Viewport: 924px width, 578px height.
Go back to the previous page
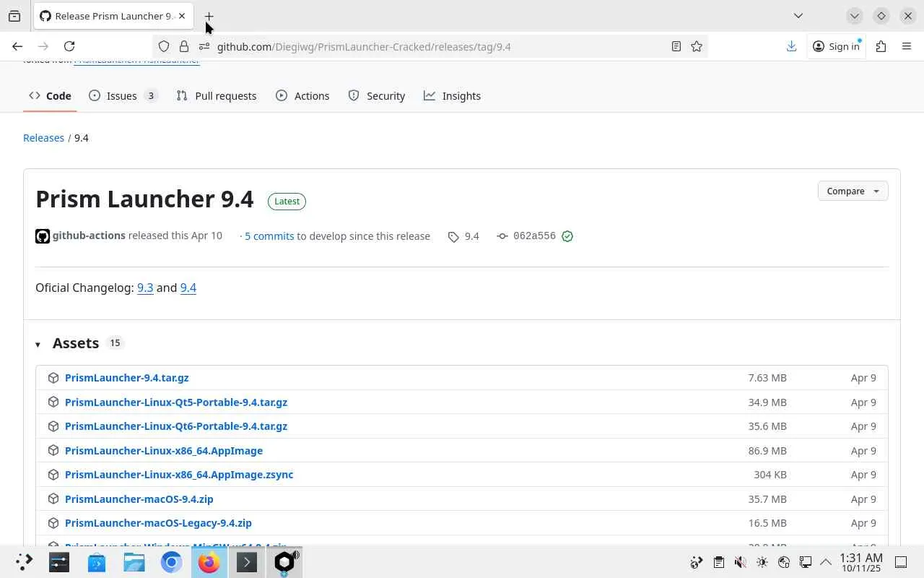tap(17, 46)
